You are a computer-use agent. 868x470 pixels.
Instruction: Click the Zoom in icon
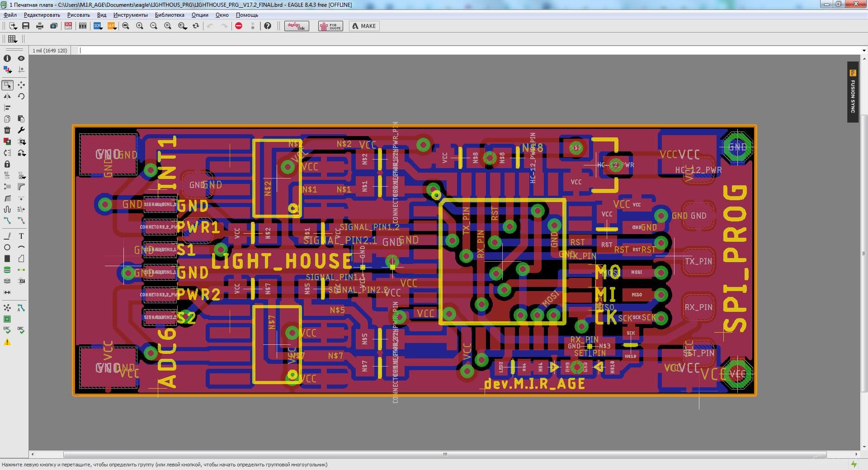pyautogui.click(x=140, y=26)
